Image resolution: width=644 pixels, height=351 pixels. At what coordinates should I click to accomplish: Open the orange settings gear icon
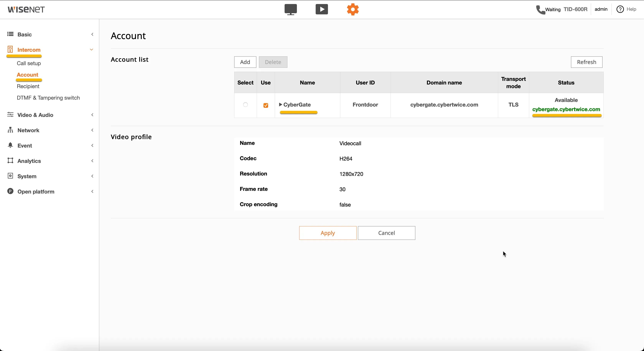pyautogui.click(x=353, y=10)
